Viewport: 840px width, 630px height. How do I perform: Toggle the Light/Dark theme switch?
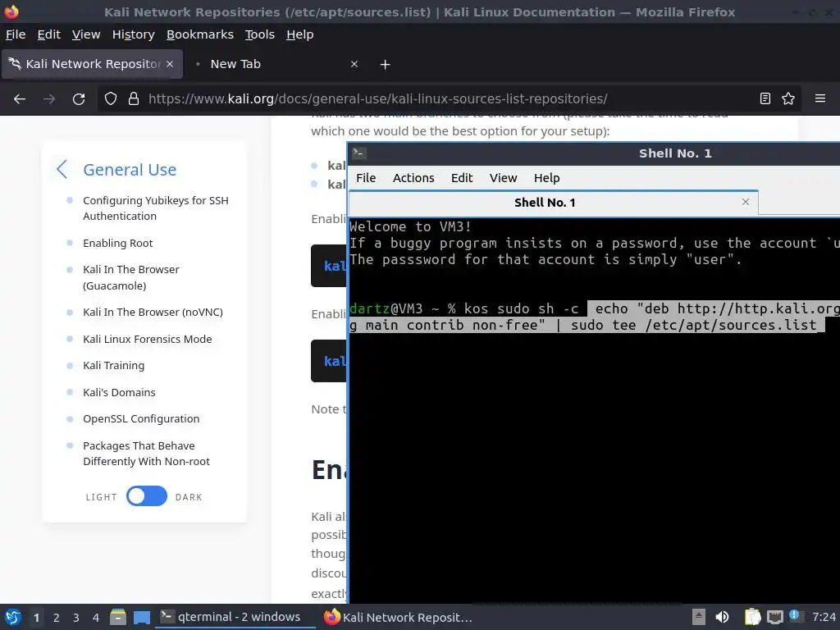pyautogui.click(x=147, y=496)
